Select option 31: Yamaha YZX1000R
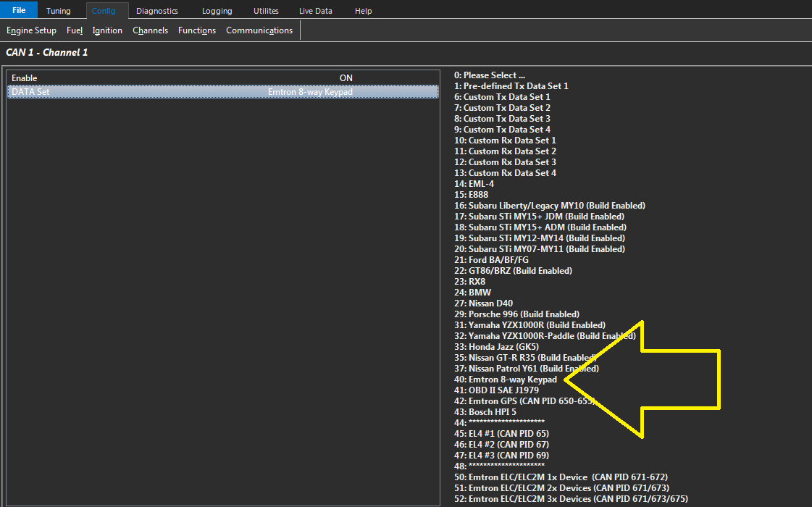The height and width of the screenshot is (507, 812). coord(530,325)
